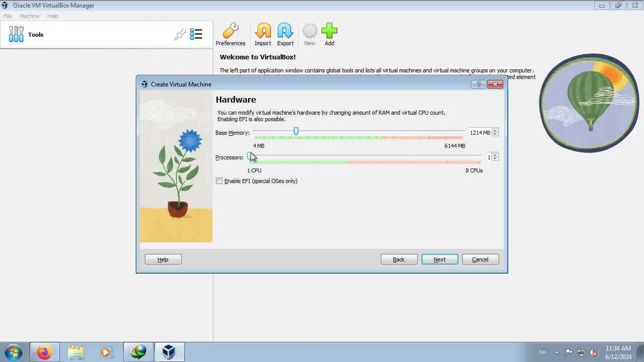Launch Firefox from the taskbar

(x=44, y=352)
